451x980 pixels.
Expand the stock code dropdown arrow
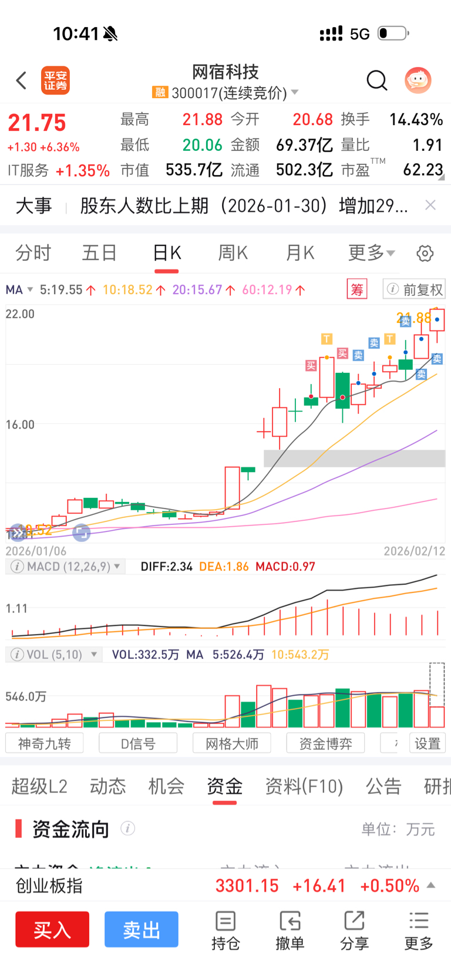[295, 93]
